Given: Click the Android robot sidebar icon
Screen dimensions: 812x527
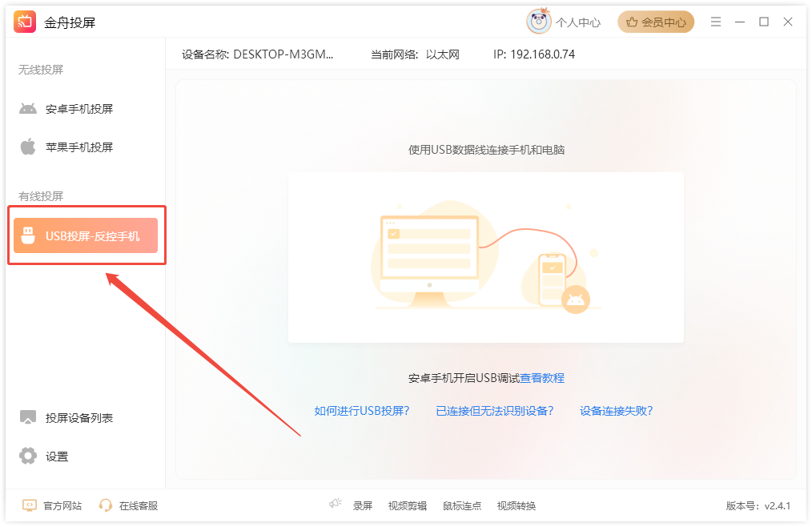Looking at the screenshot, I should tap(28, 109).
